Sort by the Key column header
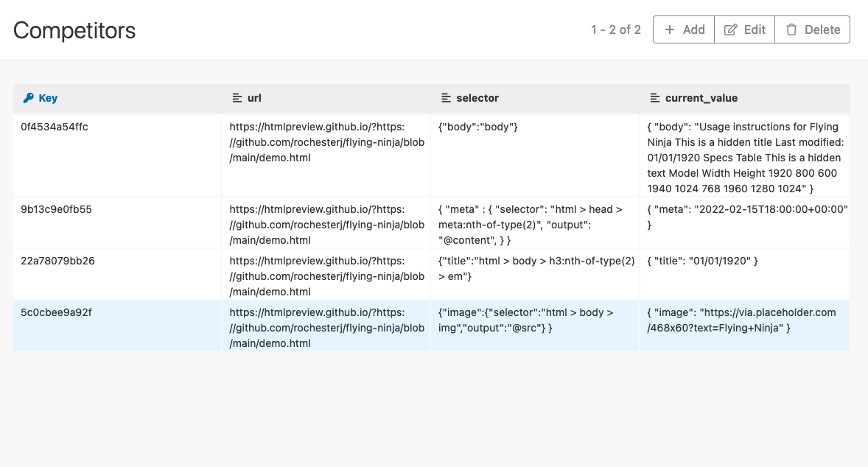 point(49,98)
